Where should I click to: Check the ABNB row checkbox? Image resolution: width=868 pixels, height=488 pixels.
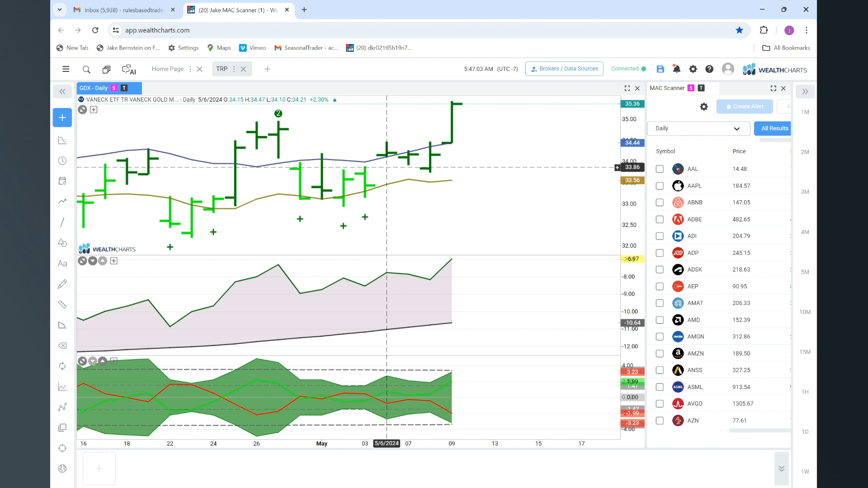coord(660,202)
